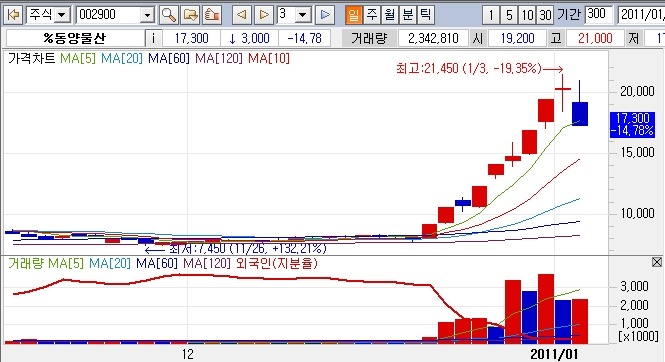Switch to weekly 주 chart
This screenshot has width=665, height=362.
372,15
